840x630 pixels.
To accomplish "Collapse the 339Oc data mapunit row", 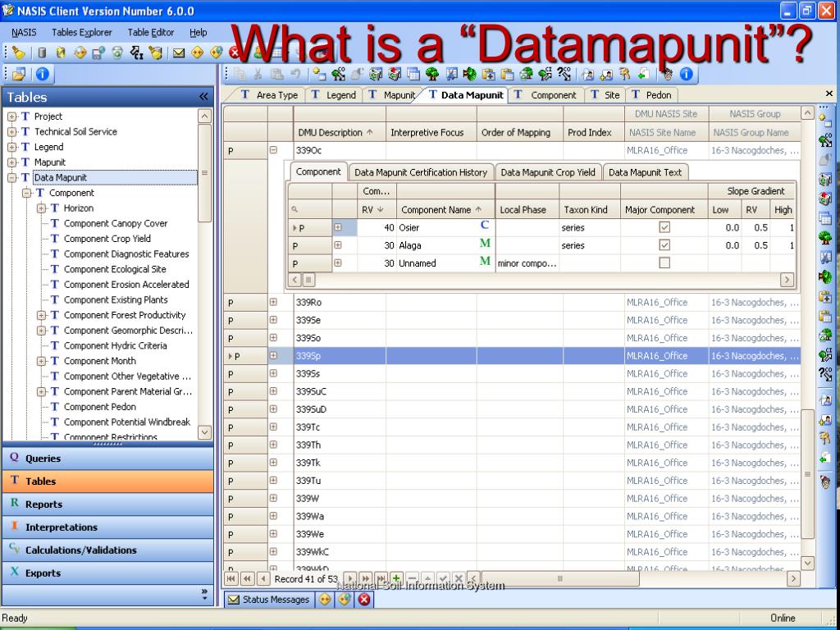I will pyautogui.click(x=273, y=151).
